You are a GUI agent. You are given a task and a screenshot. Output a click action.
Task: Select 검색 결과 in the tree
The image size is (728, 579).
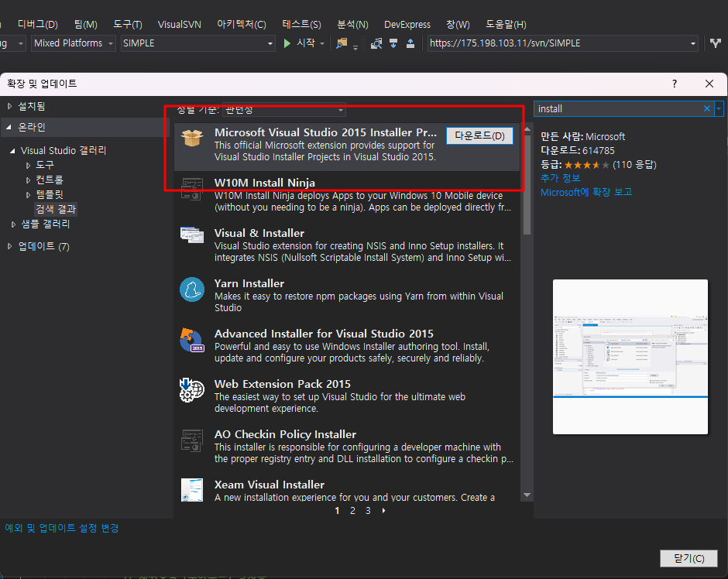(x=56, y=209)
